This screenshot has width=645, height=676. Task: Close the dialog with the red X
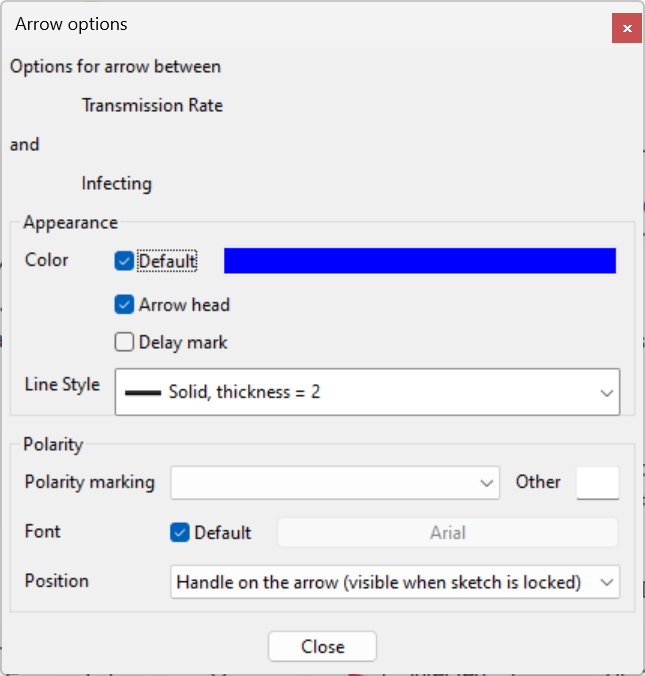(626, 28)
